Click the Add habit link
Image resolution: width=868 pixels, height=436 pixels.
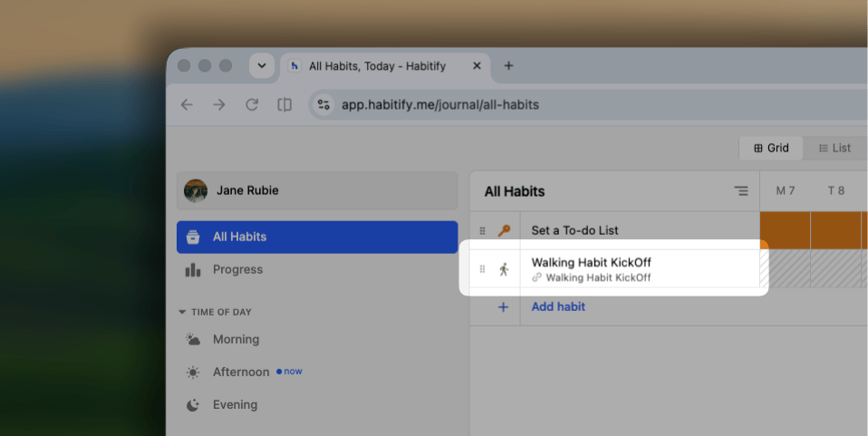558,306
